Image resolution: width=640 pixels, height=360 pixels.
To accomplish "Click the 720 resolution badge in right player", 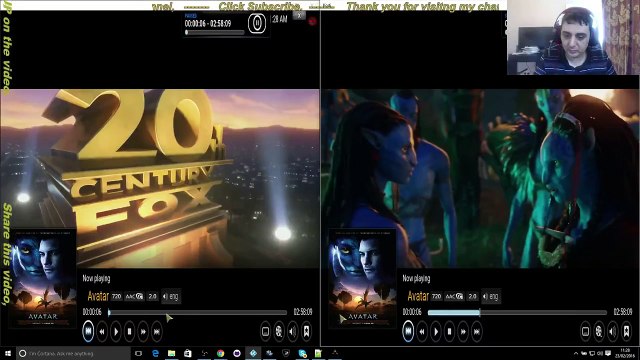I will coord(437,296).
